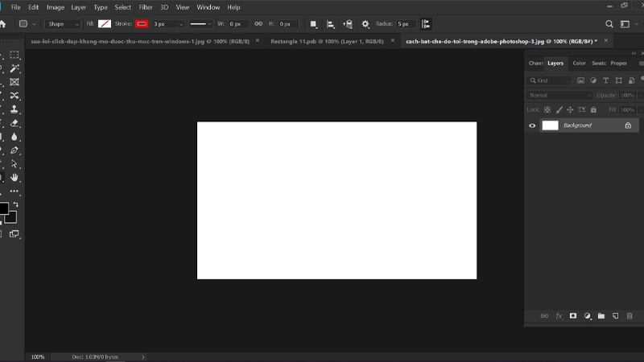Open the Fill slider dropdown arrow
Image resolution: width=644 pixels, height=362 pixels.
640,110
